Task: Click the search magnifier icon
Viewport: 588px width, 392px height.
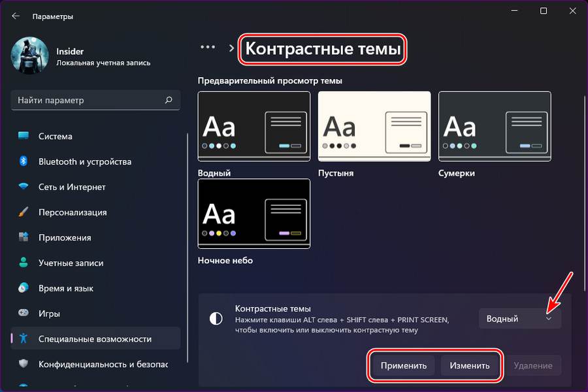Action: click(169, 100)
